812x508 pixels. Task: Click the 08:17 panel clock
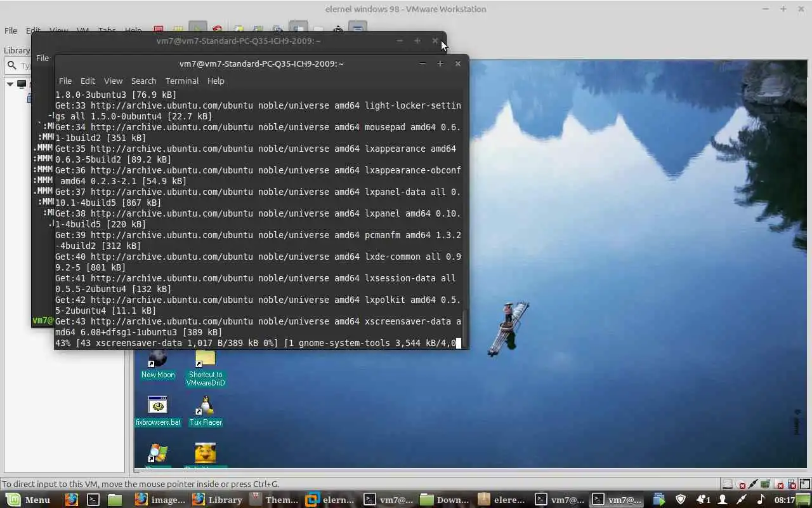785,500
